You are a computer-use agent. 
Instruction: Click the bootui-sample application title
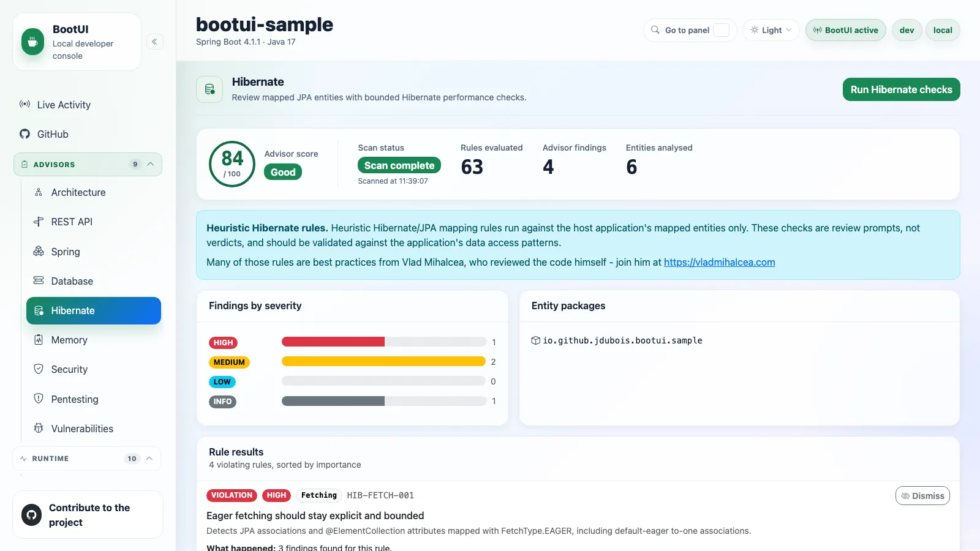click(x=265, y=24)
